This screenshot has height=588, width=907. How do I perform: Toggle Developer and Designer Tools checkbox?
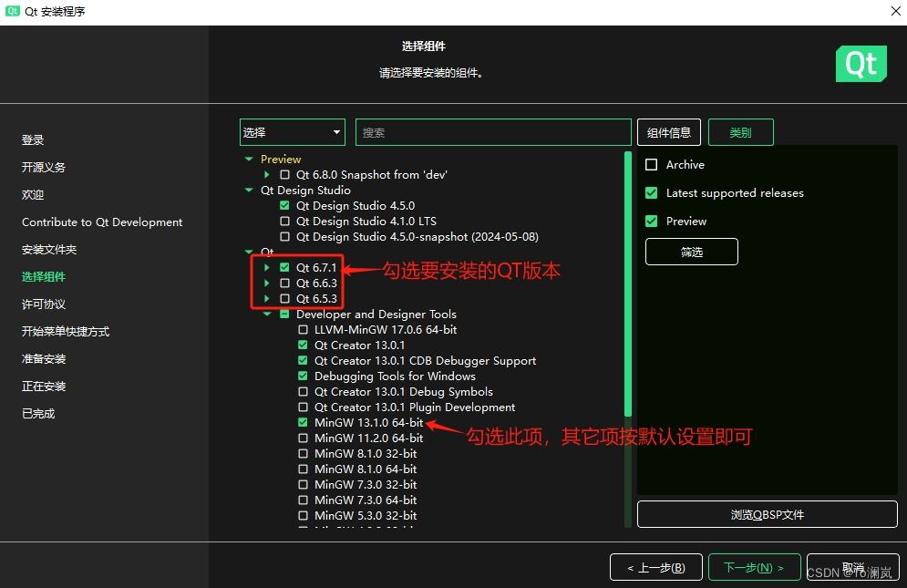[284, 315]
